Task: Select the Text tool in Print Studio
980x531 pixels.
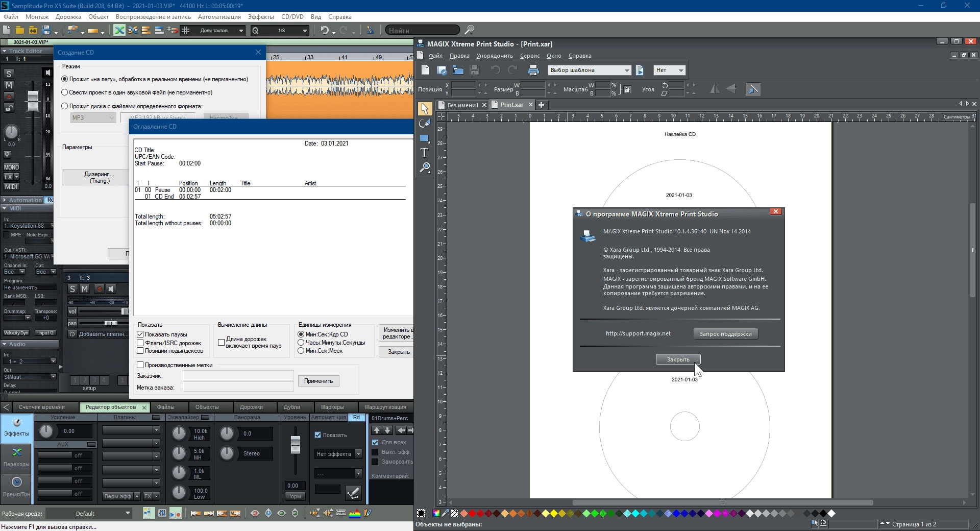Action: pyautogui.click(x=424, y=153)
